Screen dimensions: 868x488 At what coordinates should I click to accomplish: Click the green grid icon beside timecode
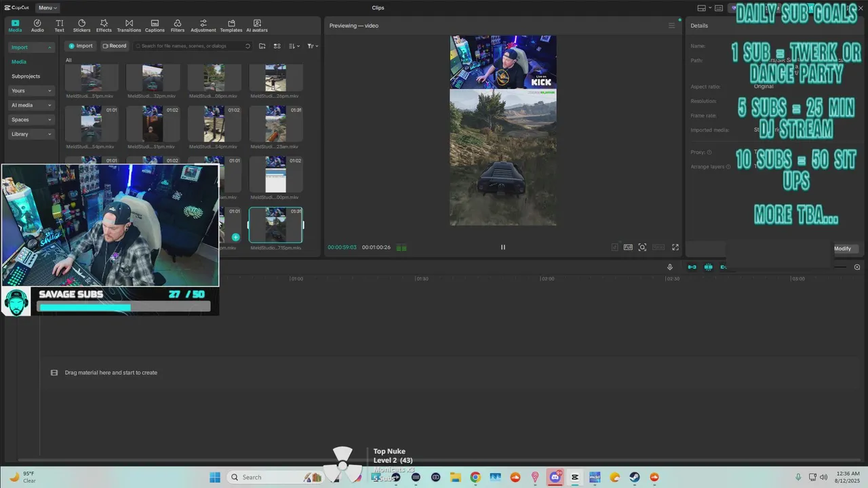coord(401,248)
